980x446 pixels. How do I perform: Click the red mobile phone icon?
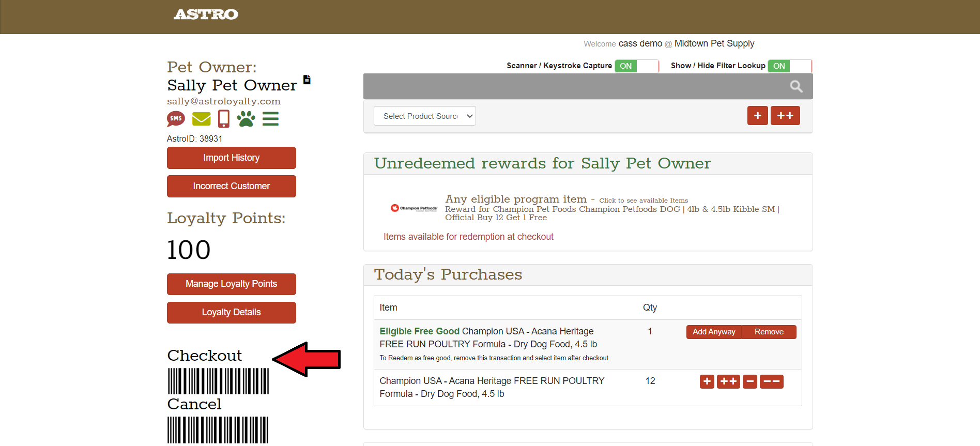(x=223, y=119)
